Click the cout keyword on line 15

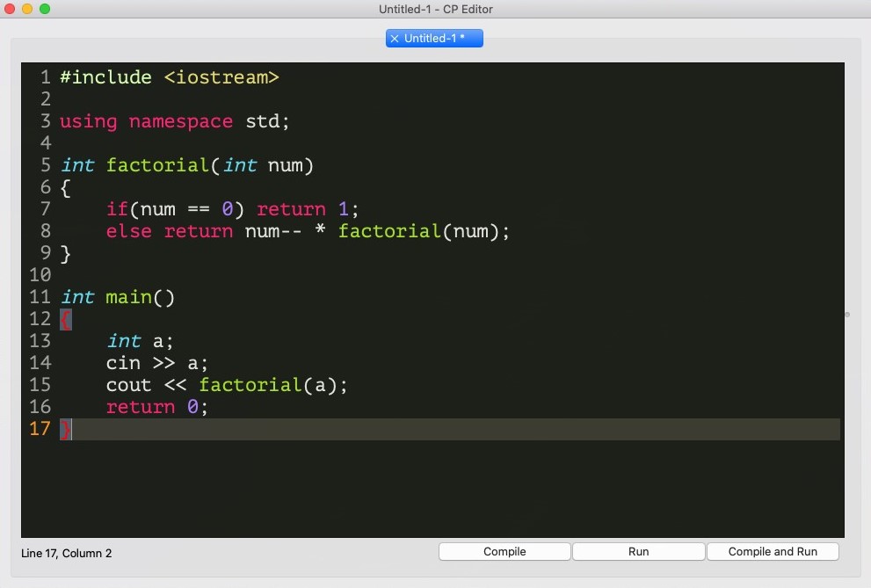click(129, 385)
